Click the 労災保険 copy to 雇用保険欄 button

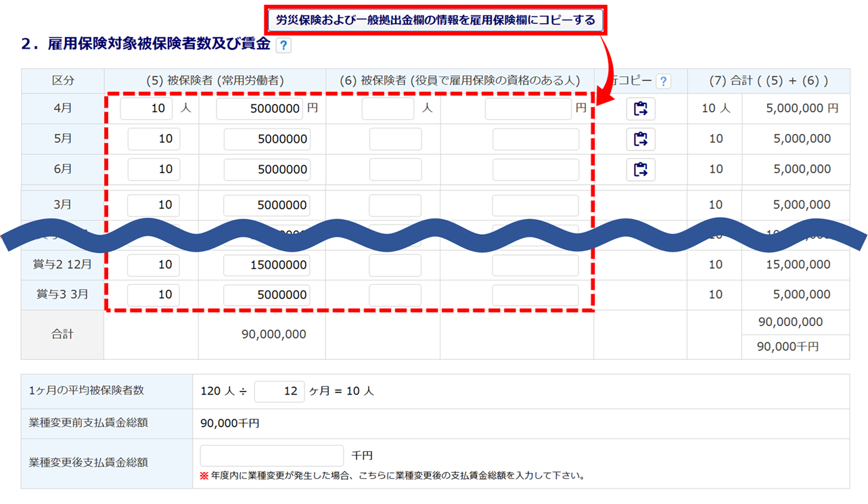435,20
